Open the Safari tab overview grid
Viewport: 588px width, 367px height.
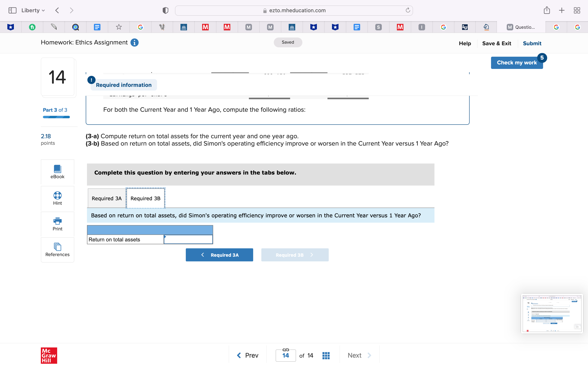(577, 10)
